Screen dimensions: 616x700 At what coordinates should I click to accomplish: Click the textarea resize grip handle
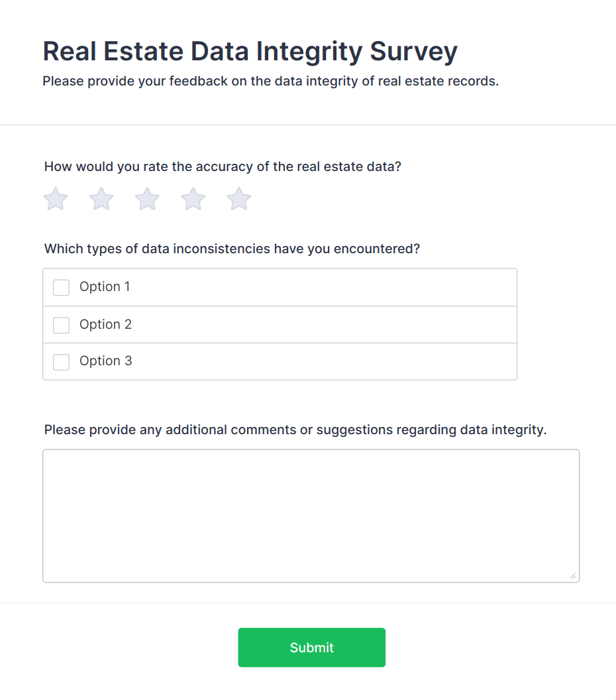point(574,576)
